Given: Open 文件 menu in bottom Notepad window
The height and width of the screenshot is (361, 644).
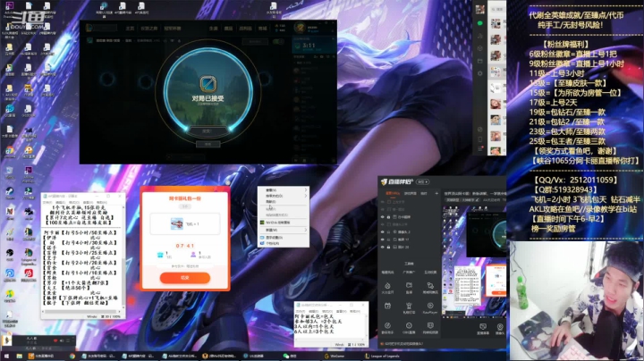Looking at the screenshot, I should coord(300,312).
